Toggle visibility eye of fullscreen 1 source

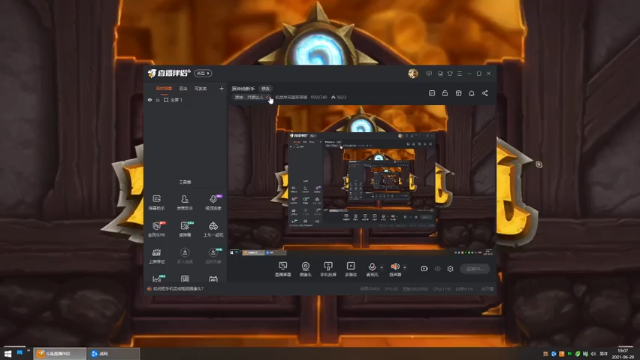coord(150,100)
